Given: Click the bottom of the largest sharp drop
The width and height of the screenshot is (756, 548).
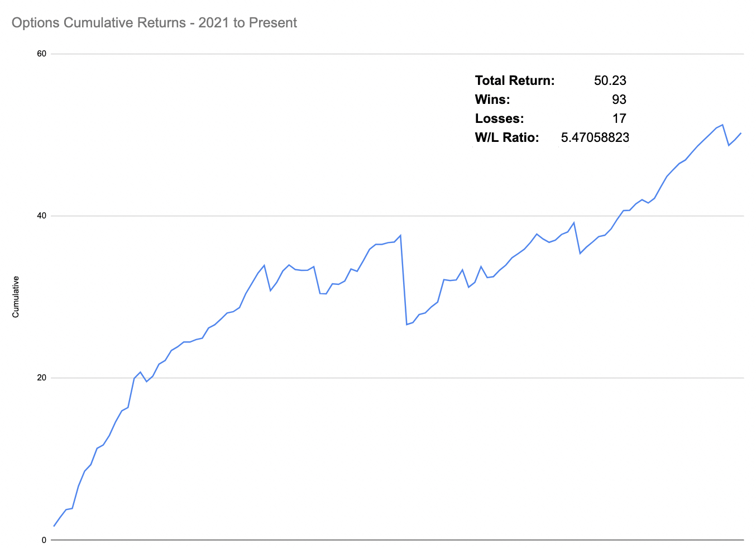Looking at the screenshot, I should 406,324.
